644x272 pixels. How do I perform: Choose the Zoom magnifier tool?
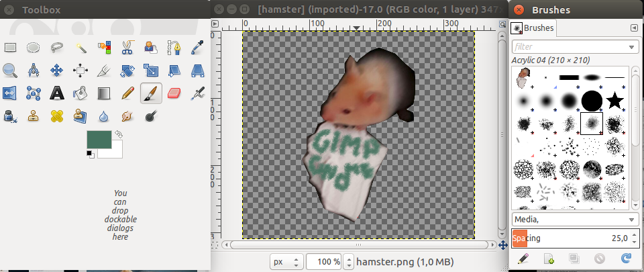[10, 71]
